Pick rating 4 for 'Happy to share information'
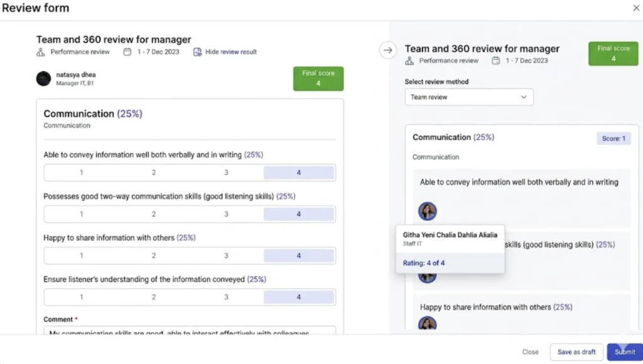The height and width of the screenshot is (364, 643). click(300, 255)
